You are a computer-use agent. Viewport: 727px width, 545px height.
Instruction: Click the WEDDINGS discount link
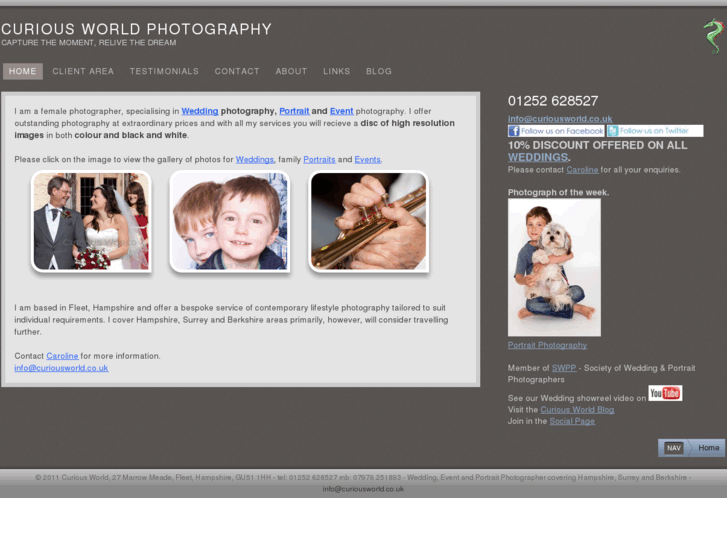tap(538, 157)
